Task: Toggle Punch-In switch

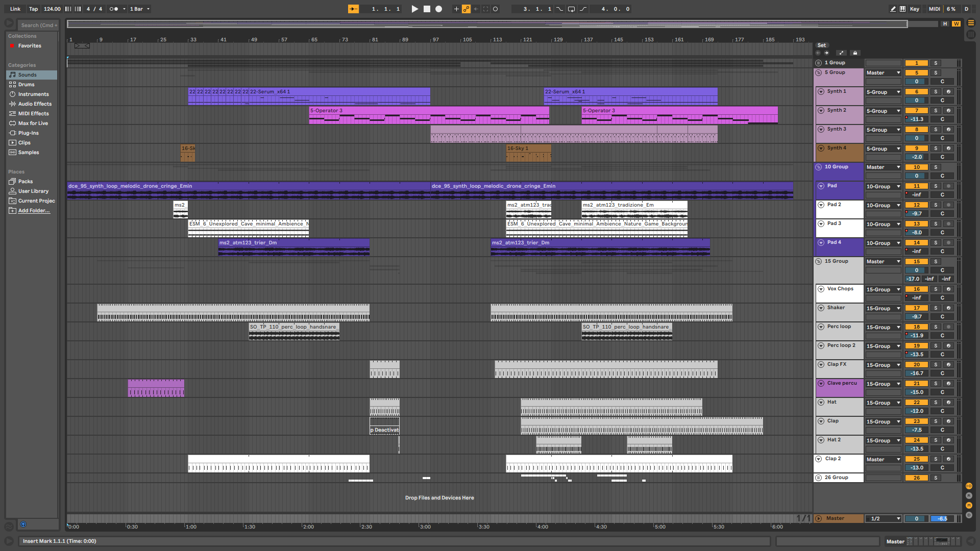Action: pos(560,9)
